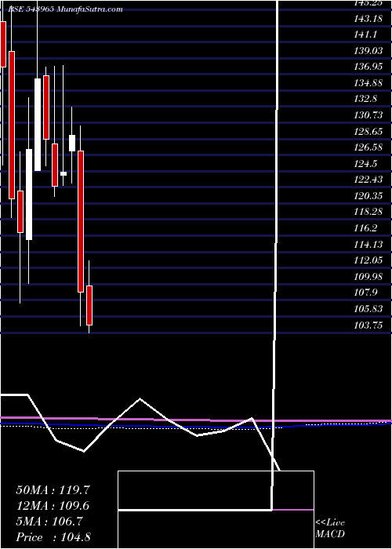The height and width of the screenshot is (549, 392).
Task: Click the 143.18 price axis label
Action: (x=368, y=19)
